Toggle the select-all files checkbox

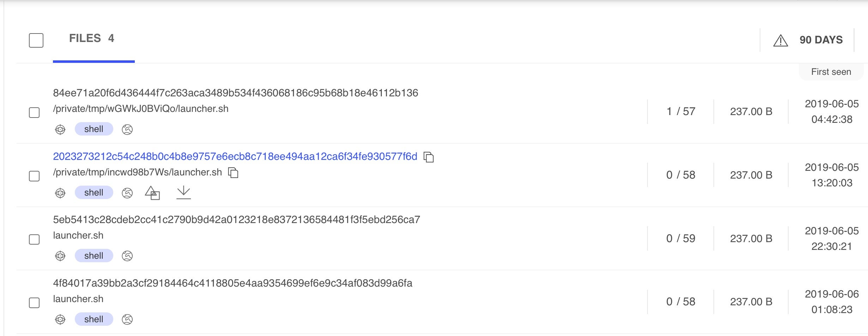pyautogui.click(x=36, y=40)
